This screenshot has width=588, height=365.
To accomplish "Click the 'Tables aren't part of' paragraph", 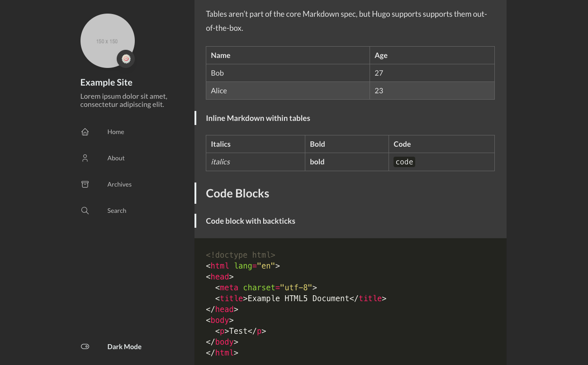I will click(346, 21).
